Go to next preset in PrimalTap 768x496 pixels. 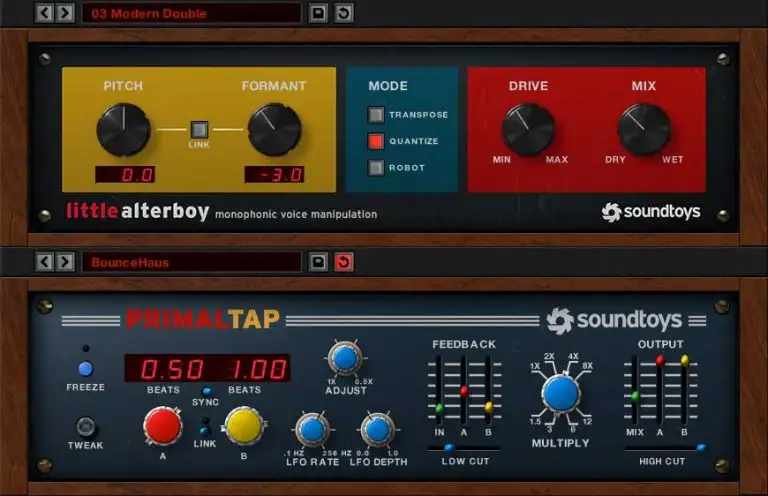click(65, 262)
